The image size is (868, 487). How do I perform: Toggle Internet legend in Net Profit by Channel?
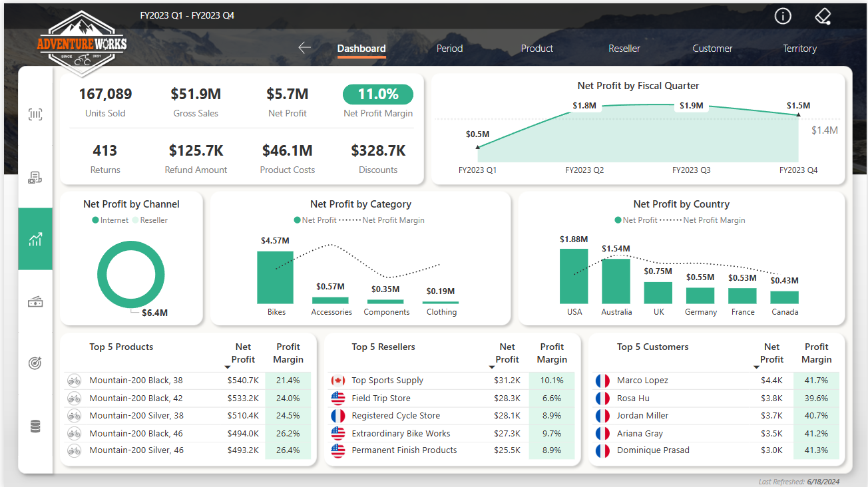110,220
